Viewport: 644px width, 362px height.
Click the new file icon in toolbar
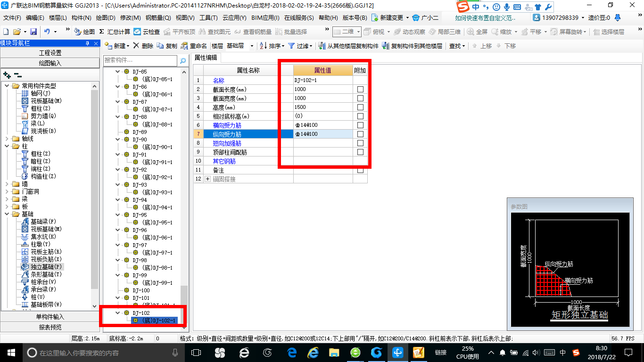pos(6,32)
